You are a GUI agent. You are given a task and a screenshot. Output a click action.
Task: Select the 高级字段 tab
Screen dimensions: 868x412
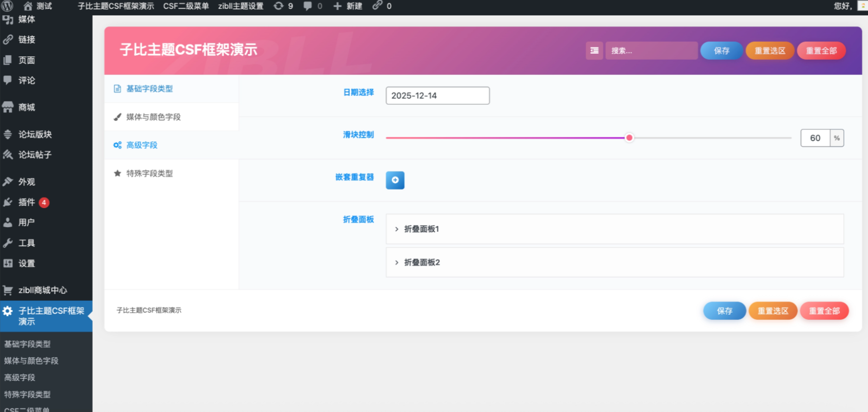click(x=172, y=145)
